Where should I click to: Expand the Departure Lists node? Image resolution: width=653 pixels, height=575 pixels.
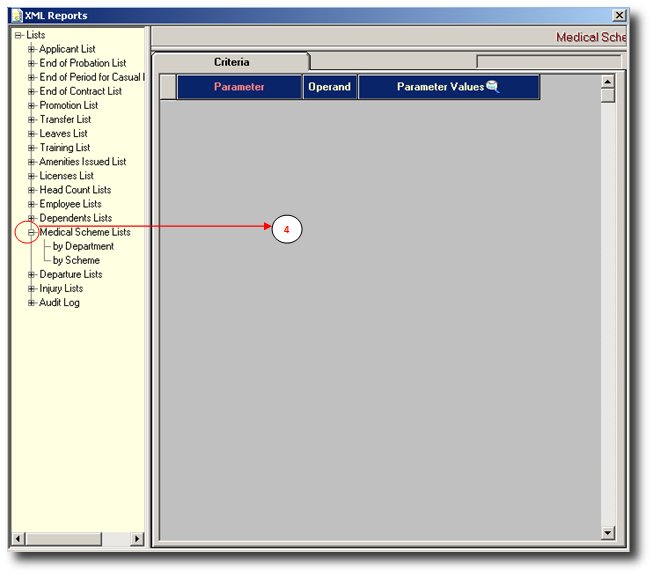(x=31, y=274)
